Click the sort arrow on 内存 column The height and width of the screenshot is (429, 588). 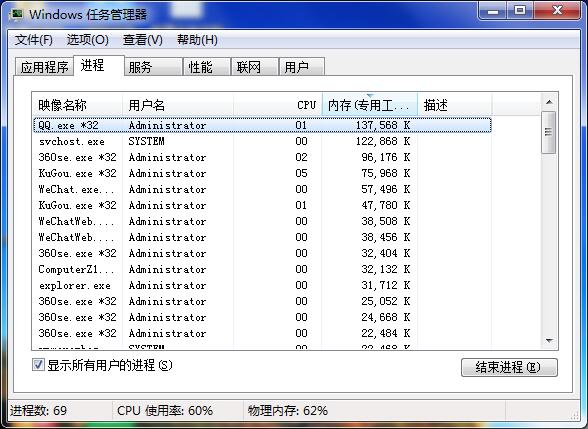pos(370,96)
